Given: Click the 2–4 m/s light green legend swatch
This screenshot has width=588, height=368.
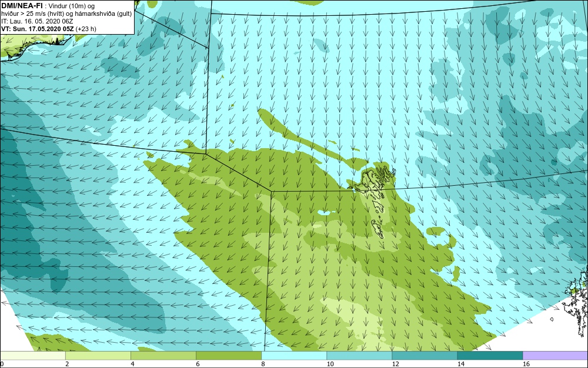Looking at the screenshot, I should click(x=98, y=355).
